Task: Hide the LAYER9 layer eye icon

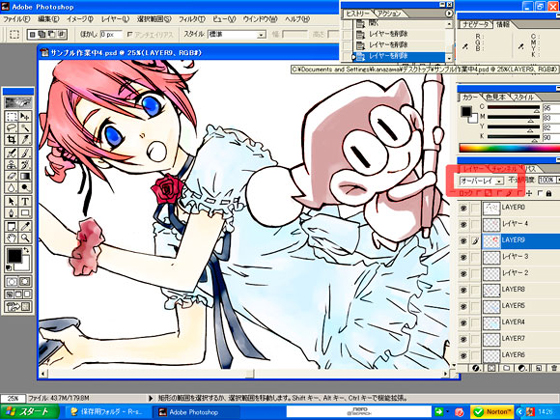Action: pos(463,241)
